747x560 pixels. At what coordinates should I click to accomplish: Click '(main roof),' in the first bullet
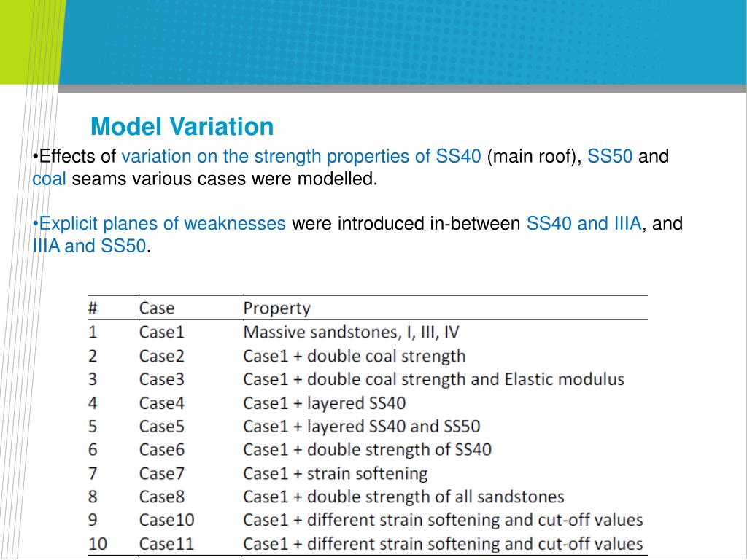534,157
